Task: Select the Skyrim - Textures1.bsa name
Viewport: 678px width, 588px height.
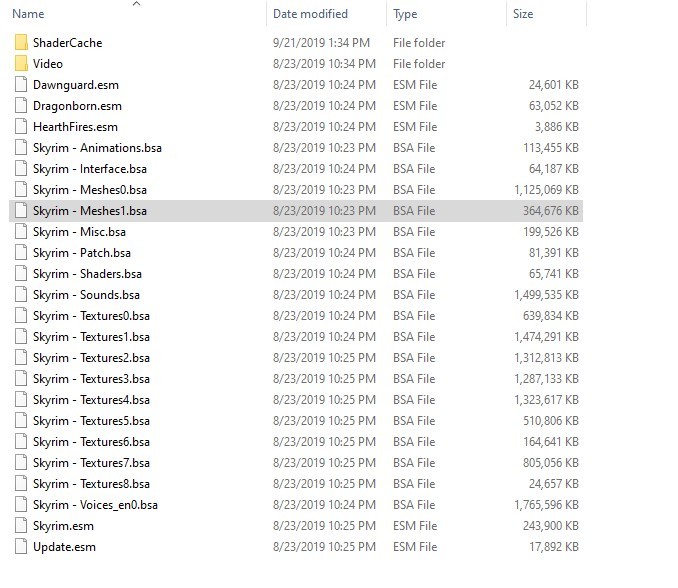Action: 92,337
